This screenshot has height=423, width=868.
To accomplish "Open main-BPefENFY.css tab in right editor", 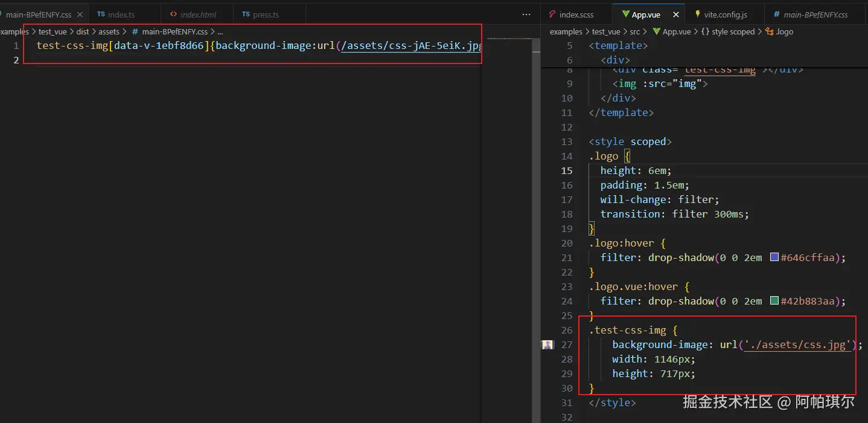I will (816, 15).
